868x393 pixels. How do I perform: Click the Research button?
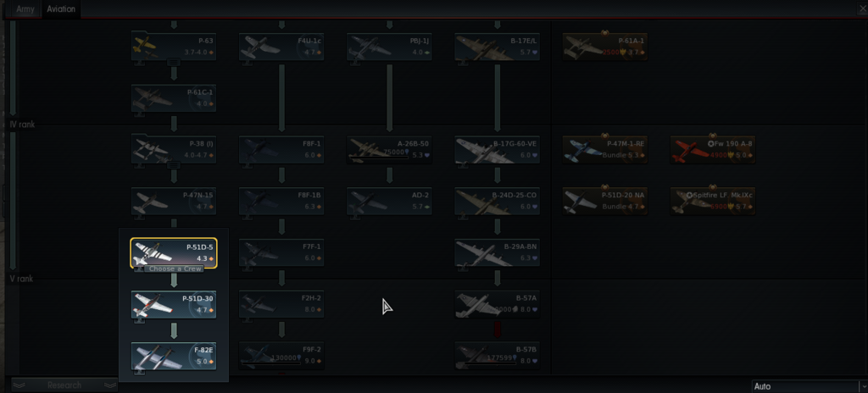coord(64,385)
